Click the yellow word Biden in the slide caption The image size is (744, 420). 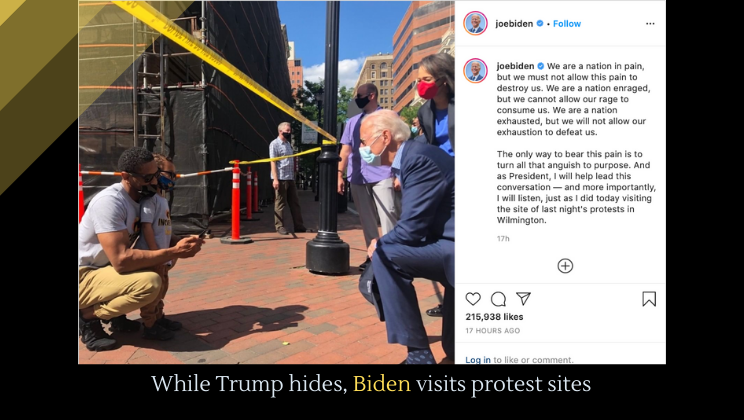click(381, 383)
